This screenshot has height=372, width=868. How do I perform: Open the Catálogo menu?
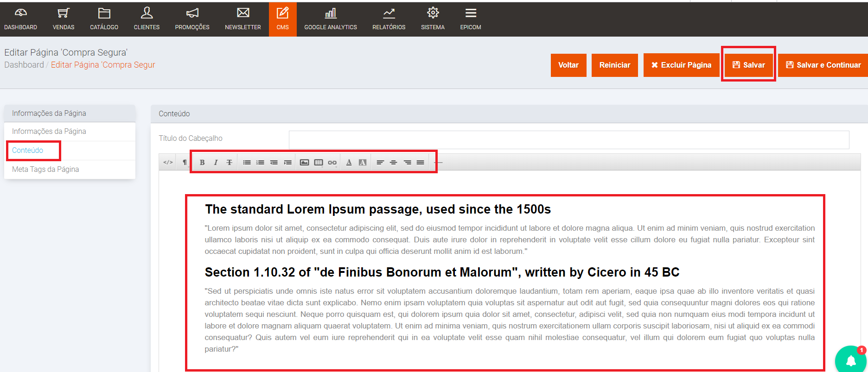click(104, 19)
